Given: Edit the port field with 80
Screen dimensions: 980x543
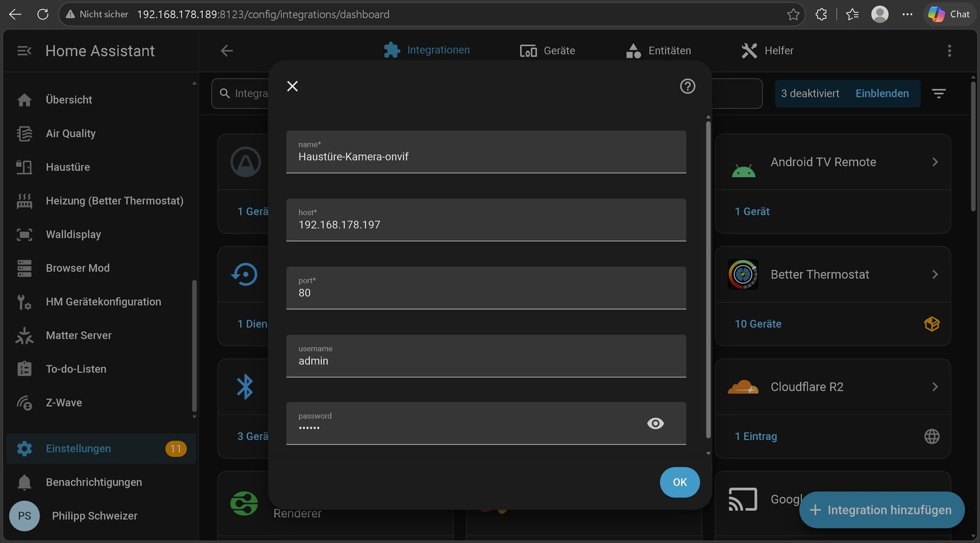Looking at the screenshot, I should click(486, 288).
